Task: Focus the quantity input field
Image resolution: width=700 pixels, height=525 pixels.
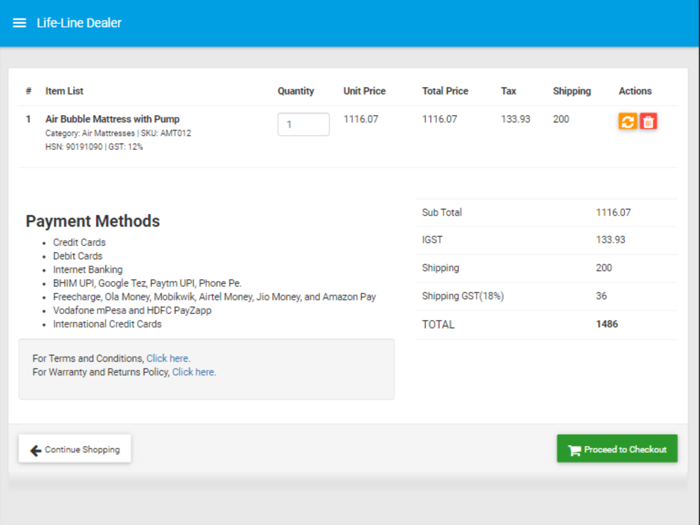Action: coord(303,125)
